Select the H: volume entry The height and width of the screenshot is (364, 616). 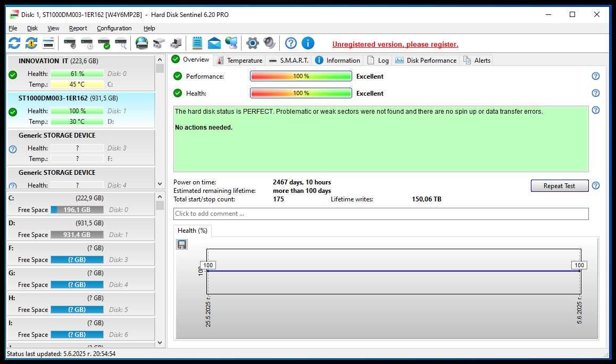(x=81, y=304)
